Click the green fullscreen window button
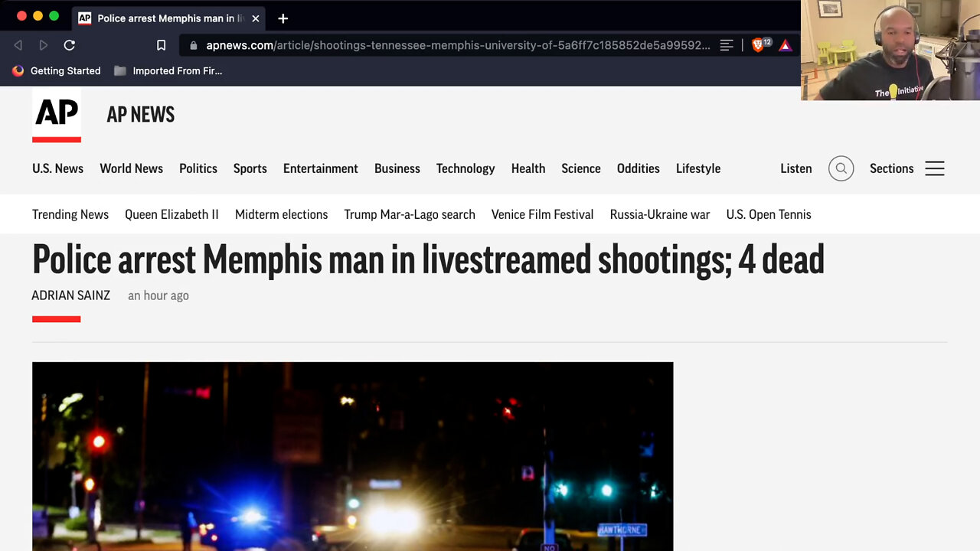This screenshot has width=980, height=551. (54, 16)
